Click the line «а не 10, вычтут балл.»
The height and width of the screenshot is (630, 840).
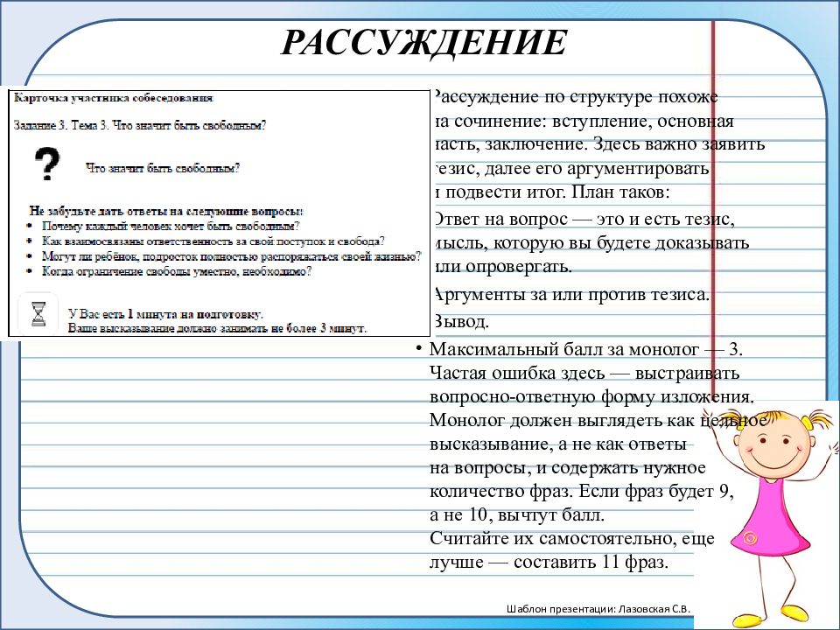click(517, 514)
